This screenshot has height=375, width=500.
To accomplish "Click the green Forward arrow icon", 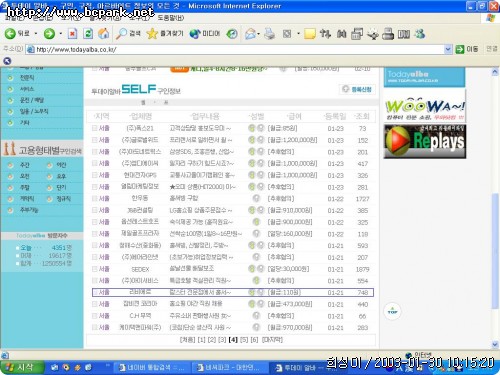I will click(49, 33).
